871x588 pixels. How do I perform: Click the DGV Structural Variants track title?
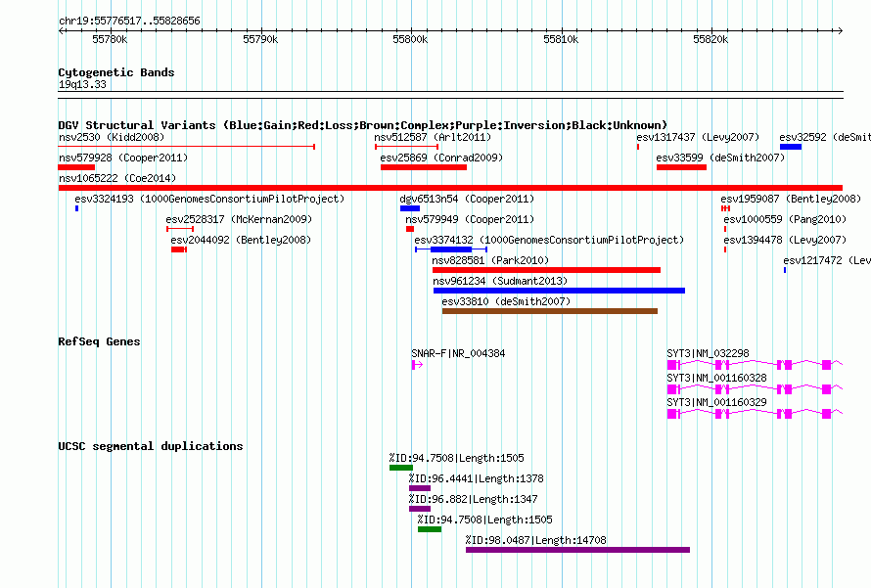click(x=363, y=125)
